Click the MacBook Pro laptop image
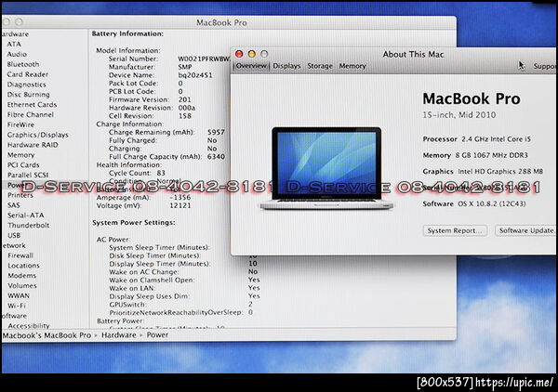This screenshot has height=392, width=558. click(326, 168)
